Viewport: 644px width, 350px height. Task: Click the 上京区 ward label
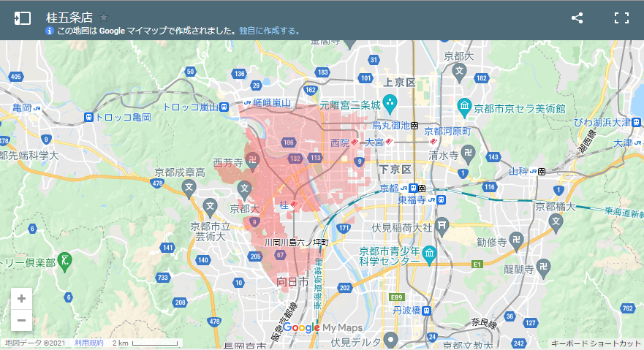[x=399, y=83]
